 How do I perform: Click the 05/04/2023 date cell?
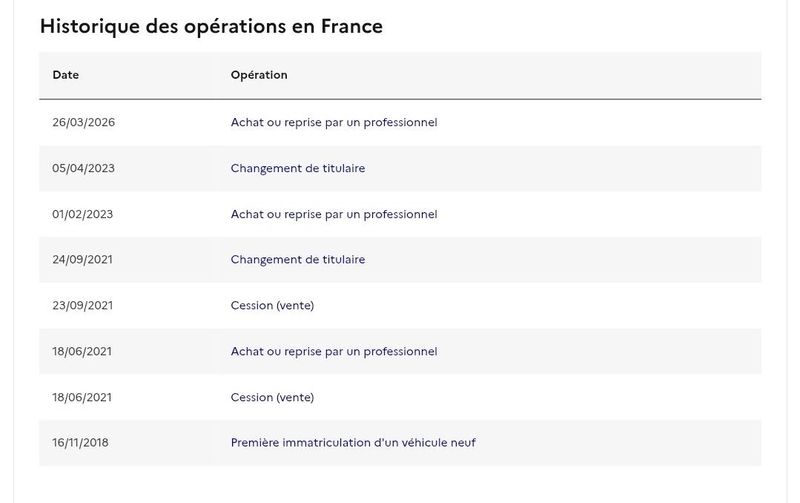pyautogui.click(x=83, y=168)
